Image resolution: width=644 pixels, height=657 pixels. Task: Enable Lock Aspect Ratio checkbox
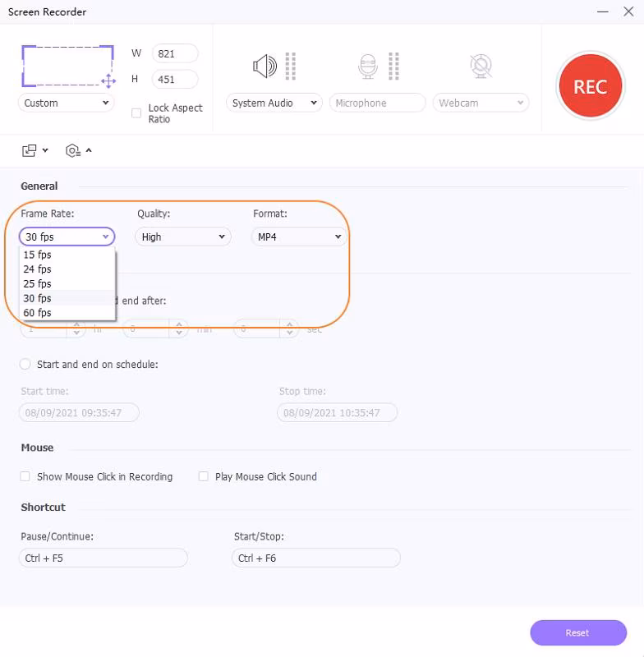(136, 113)
